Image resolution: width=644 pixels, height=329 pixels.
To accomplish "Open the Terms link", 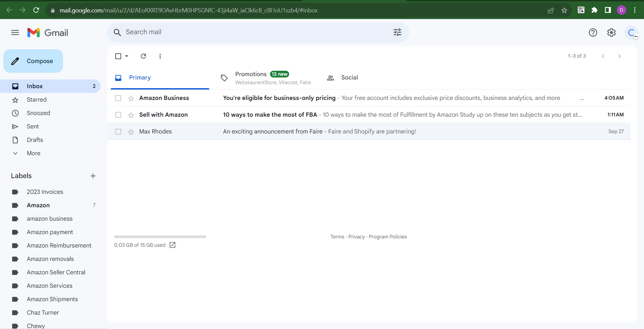I will click(337, 237).
